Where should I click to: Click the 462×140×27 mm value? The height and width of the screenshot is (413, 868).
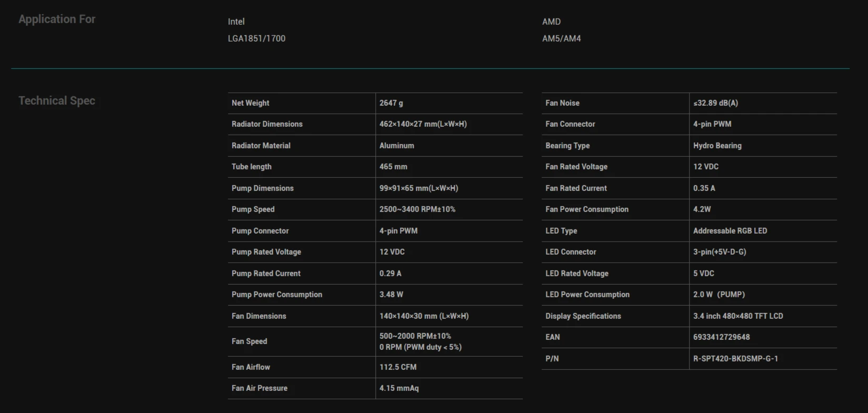coord(423,124)
